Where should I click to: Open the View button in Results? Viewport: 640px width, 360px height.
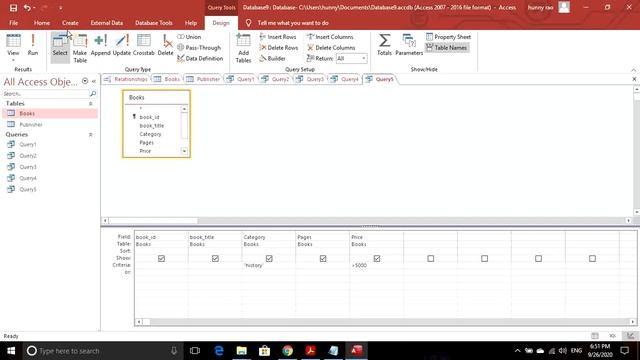pyautogui.click(x=13, y=47)
